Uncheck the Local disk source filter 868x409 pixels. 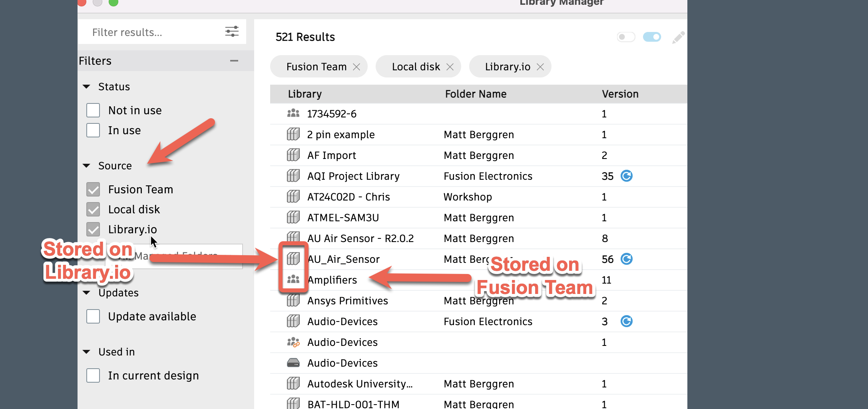click(93, 209)
